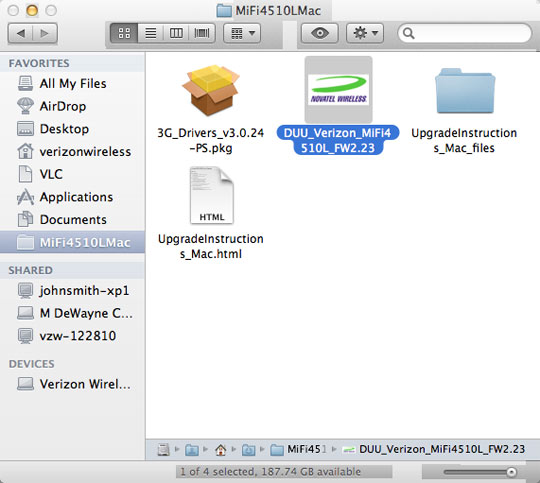Click DUU_Verizon_MiFi4510L_FW2.23 in path bar
540x483 pixels.
[x=434, y=450]
